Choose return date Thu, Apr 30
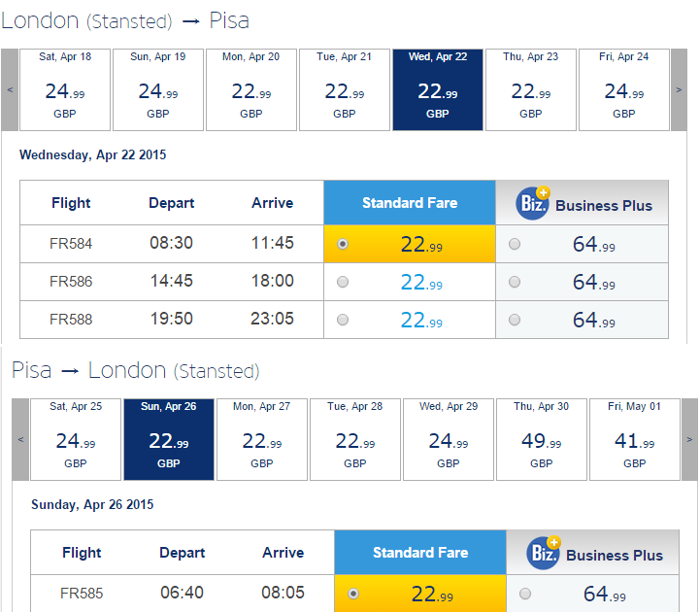The width and height of the screenshot is (700, 613). coord(541,439)
